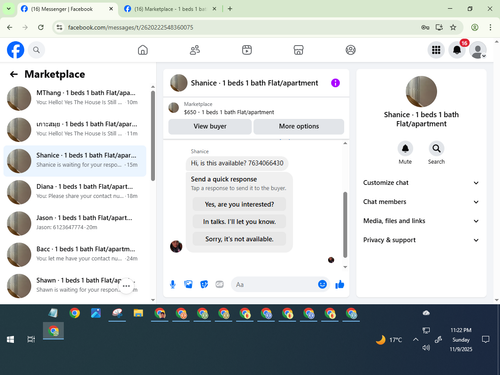This screenshot has width=500, height=375.
Task: Open Chrome three-dot menu
Action: point(490,27)
